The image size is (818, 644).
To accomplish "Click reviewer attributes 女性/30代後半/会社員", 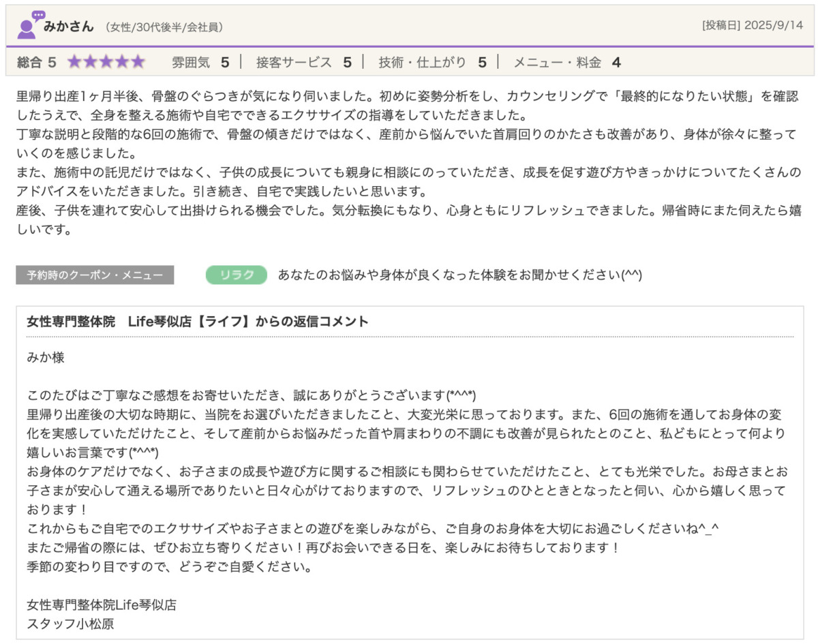I will tap(164, 27).
